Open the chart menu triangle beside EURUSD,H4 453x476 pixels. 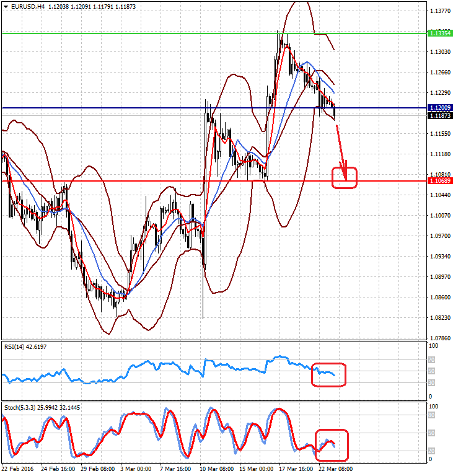(6, 6)
